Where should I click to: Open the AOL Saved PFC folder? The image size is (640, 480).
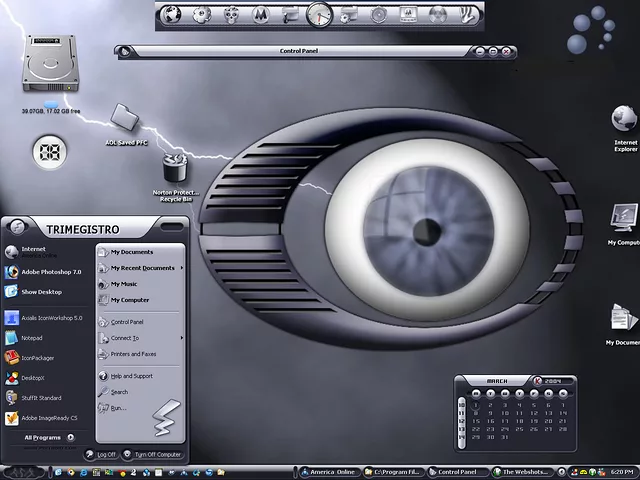pyautogui.click(x=126, y=118)
